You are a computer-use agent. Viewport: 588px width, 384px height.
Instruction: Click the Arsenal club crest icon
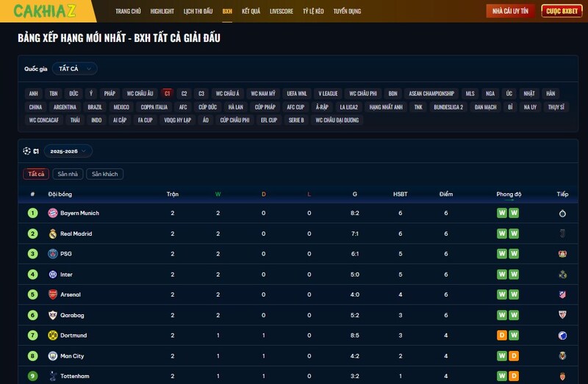pyautogui.click(x=53, y=294)
